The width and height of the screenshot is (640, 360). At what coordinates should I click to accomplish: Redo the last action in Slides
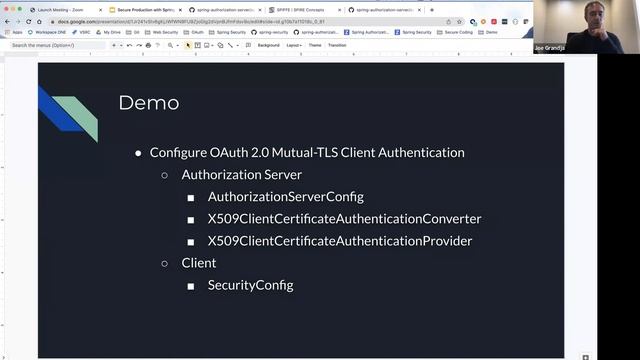[x=139, y=45]
